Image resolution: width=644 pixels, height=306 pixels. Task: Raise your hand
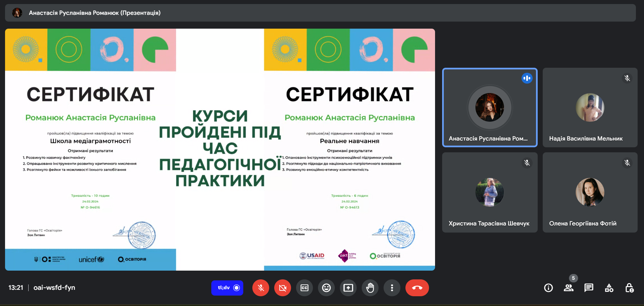point(370,288)
